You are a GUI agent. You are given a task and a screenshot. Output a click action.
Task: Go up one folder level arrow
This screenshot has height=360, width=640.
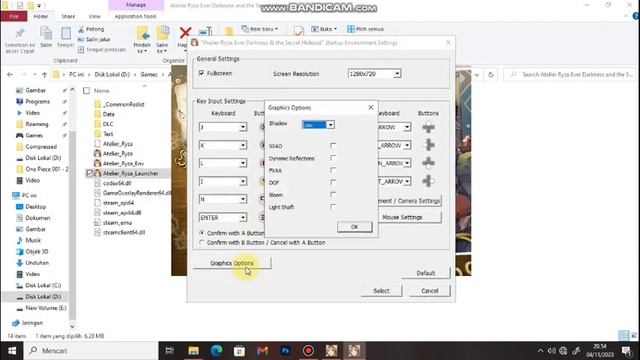click(44, 75)
